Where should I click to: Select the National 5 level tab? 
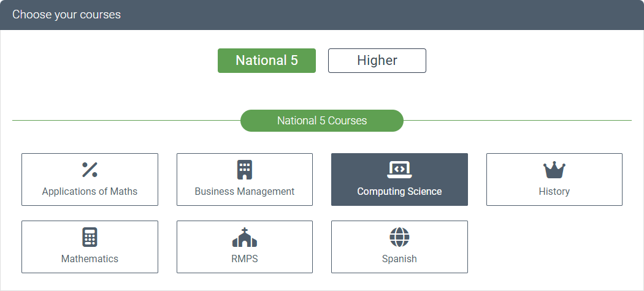tap(267, 61)
